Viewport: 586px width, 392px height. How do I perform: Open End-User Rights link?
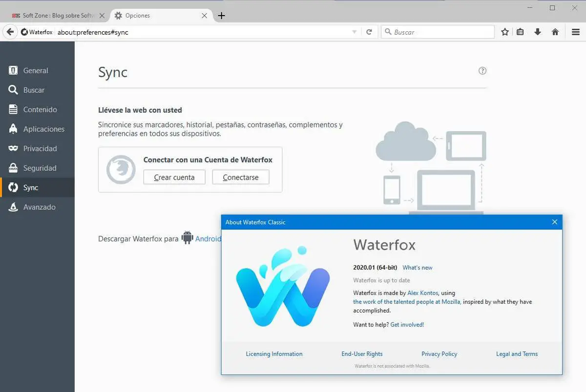point(362,354)
